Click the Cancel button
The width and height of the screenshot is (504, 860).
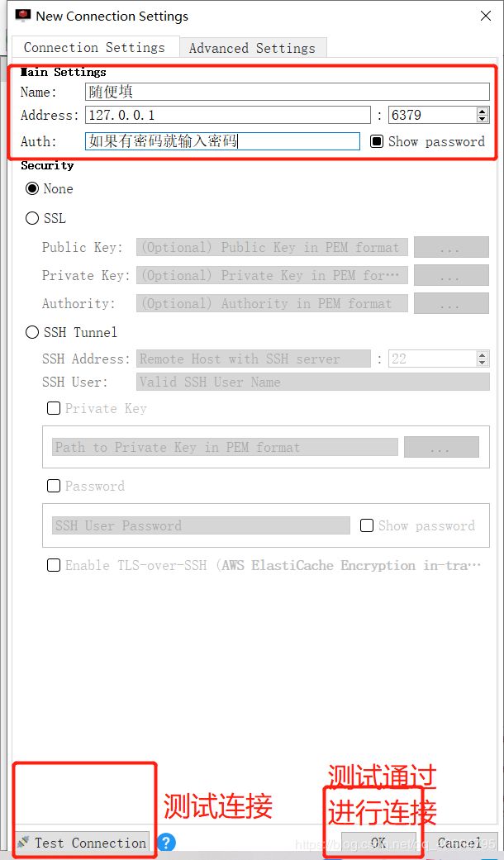[x=459, y=843]
